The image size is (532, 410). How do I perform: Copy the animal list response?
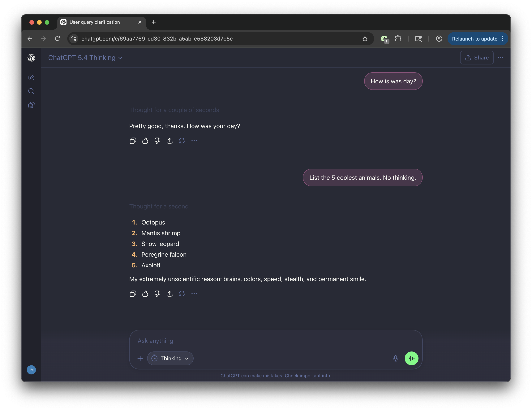coord(133,294)
